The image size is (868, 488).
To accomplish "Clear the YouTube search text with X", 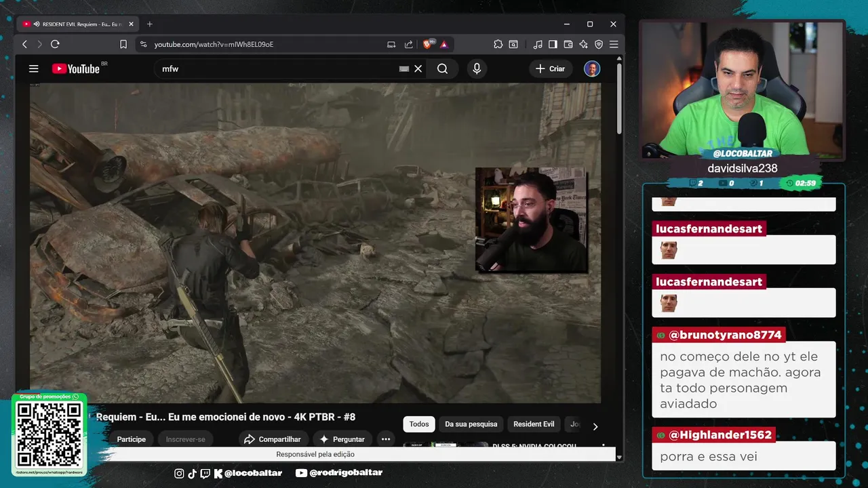I will pyautogui.click(x=418, y=68).
